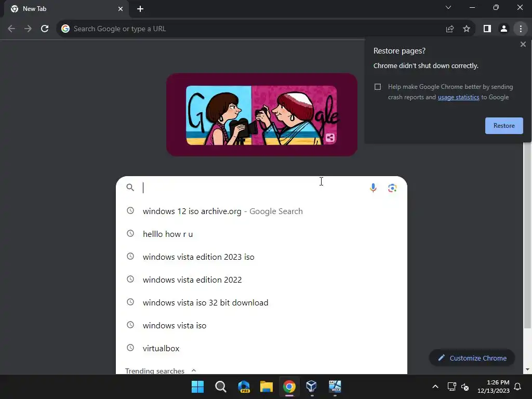Screen dimensions: 532x399
Task: Open VirtualBox from taskbar
Action: 312,387
